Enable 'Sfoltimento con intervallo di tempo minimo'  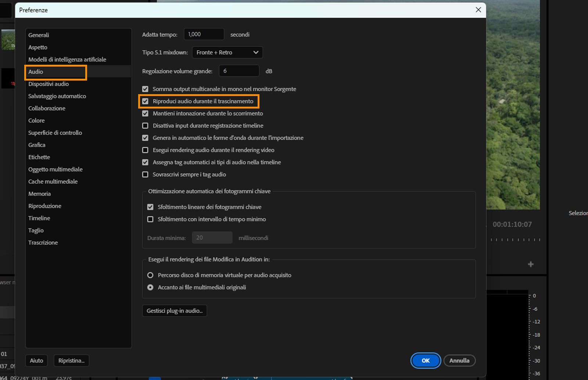pos(150,219)
